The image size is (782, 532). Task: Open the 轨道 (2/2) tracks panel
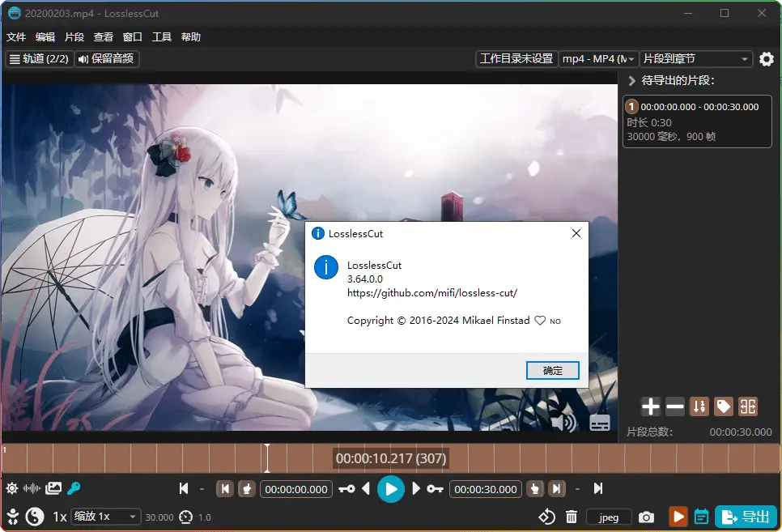(x=40, y=59)
